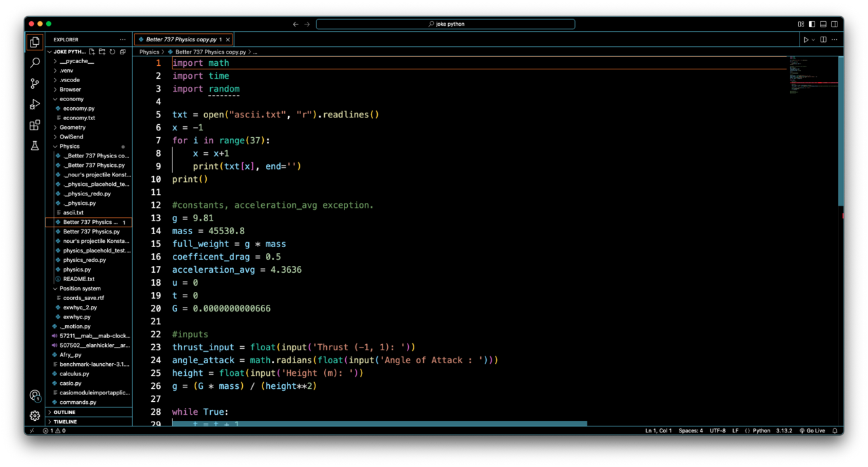The width and height of the screenshot is (868, 467).
Task: Open the Extensions view
Action: 35,125
